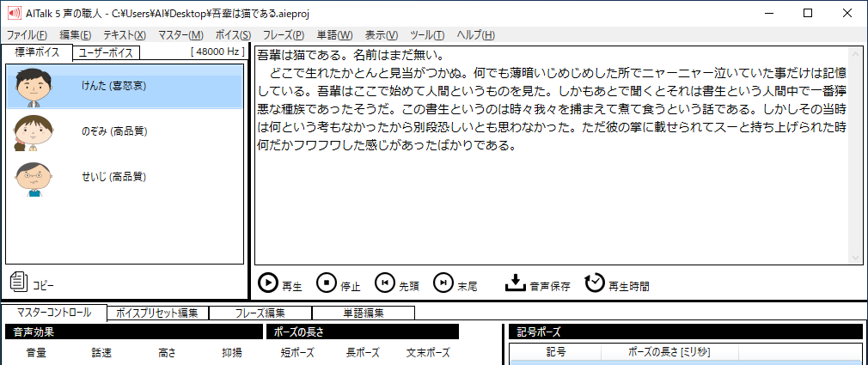Screen dimensions: 868x365
Task: Click the 抑揚 label
Action: coord(232,353)
